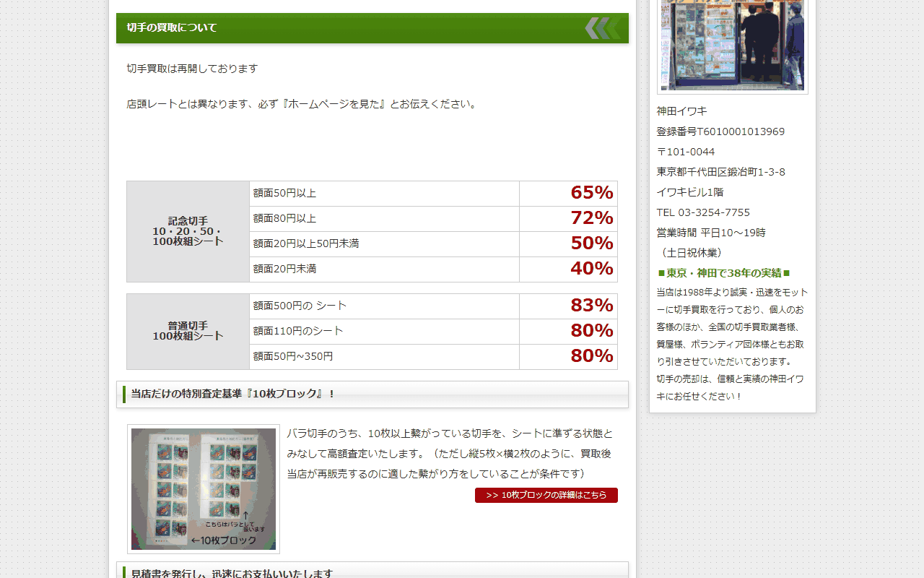Click the stamp sheet 10枚ブロック photo
The width and height of the screenshot is (924, 578).
(x=204, y=489)
